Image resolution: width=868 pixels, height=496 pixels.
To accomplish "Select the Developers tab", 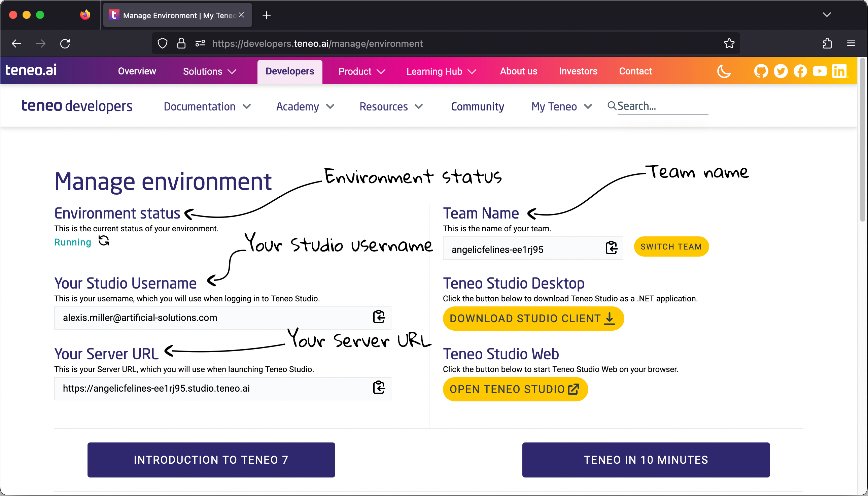I will [x=290, y=71].
